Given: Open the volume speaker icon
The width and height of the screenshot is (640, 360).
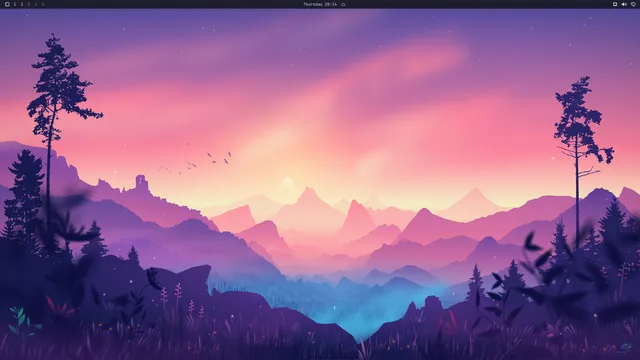Looking at the screenshot, I should point(624,4).
